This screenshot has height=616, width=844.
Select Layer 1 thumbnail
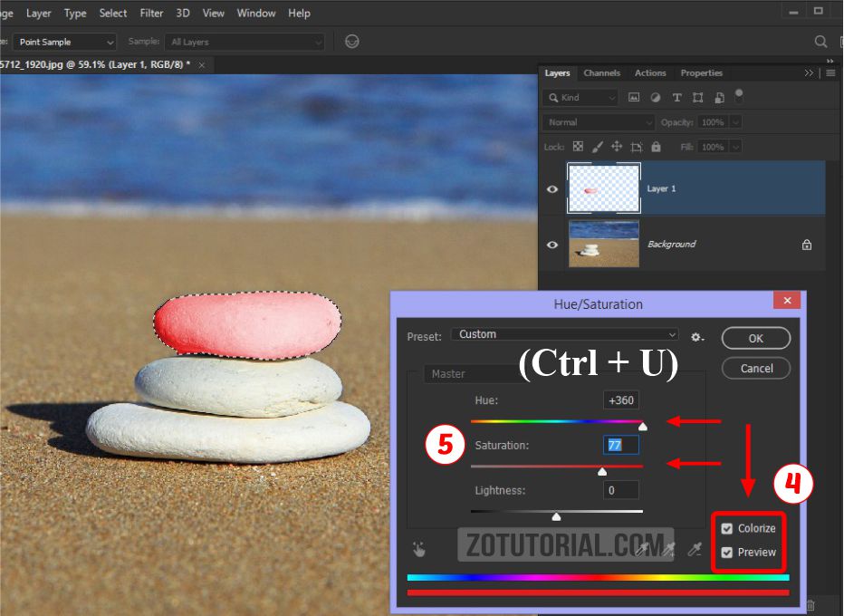click(604, 188)
